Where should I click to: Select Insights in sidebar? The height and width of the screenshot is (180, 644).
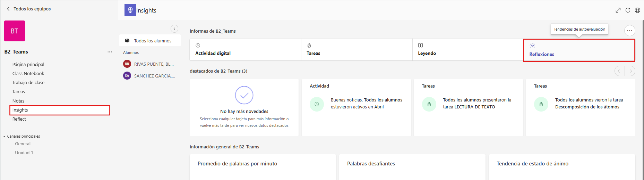click(x=60, y=110)
